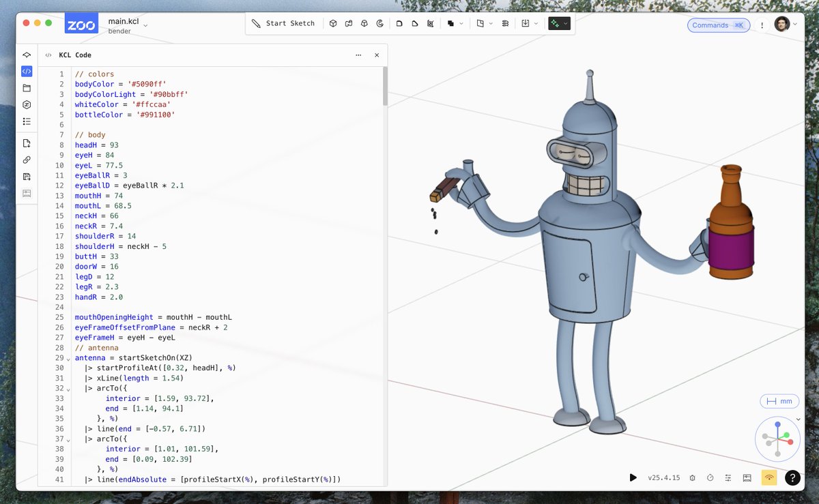This screenshot has width=819, height=504.
Task: Click the Bender robot head model
Action: 590,136
